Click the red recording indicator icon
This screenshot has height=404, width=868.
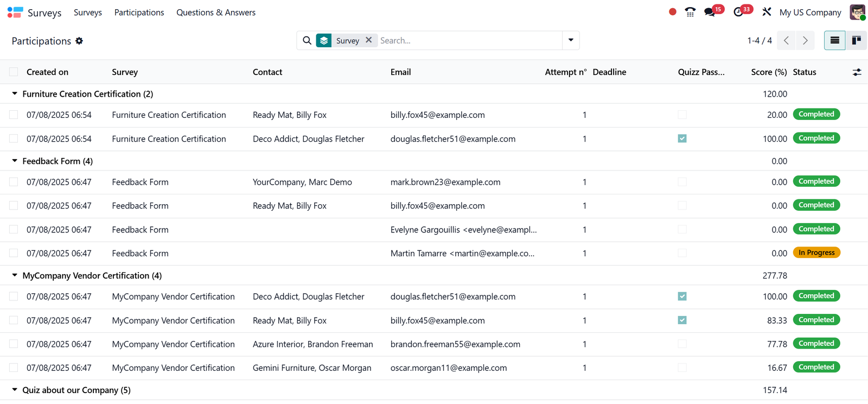(673, 11)
